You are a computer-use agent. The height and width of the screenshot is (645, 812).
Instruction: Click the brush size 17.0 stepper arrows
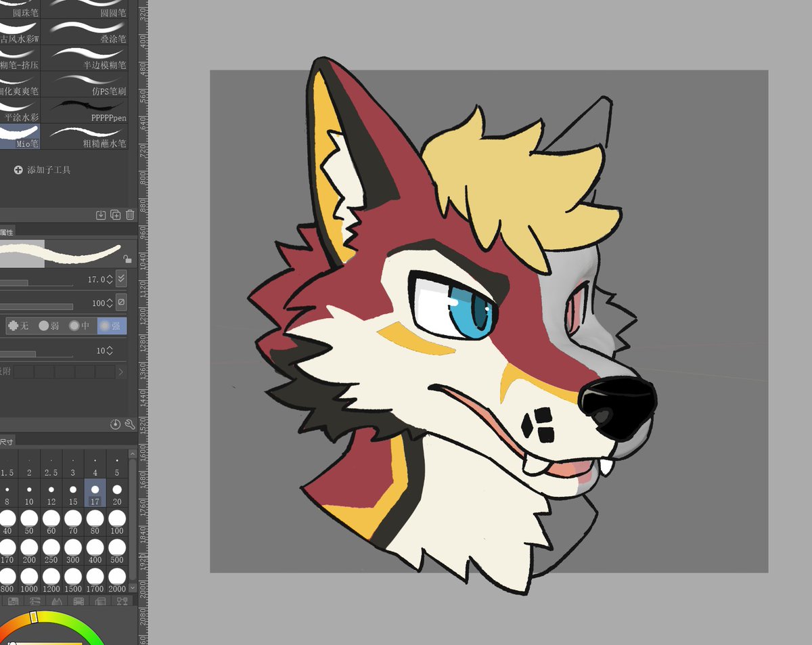click(x=110, y=279)
